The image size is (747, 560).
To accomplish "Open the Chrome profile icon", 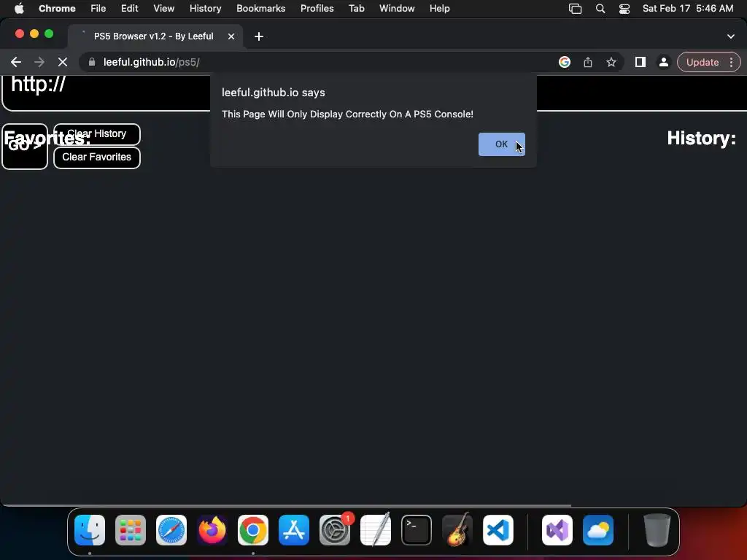I will coord(663,63).
